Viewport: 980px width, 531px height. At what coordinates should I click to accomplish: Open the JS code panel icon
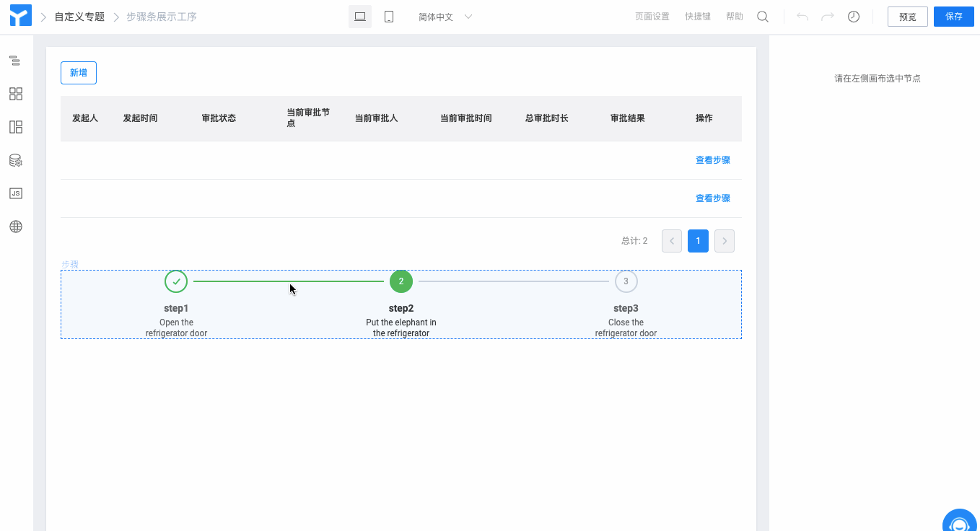pos(15,193)
